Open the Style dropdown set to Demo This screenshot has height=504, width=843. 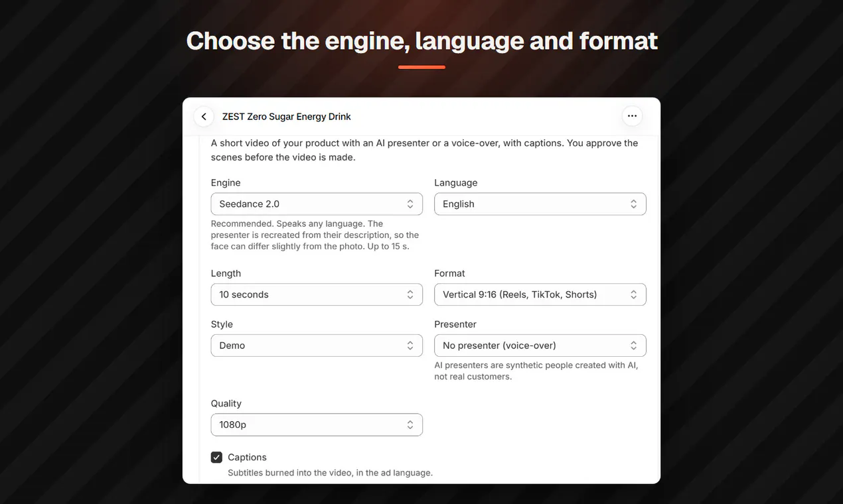pyautogui.click(x=317, y=346)
